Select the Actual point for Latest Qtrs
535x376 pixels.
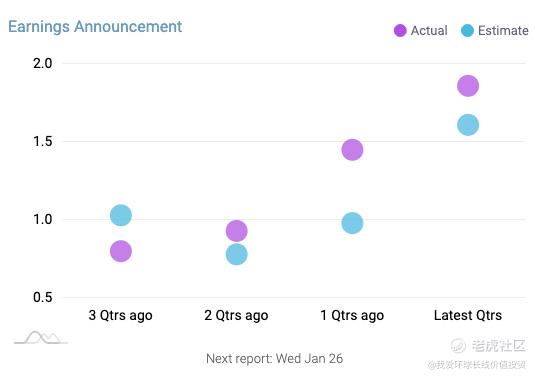[x=468, y=86]
